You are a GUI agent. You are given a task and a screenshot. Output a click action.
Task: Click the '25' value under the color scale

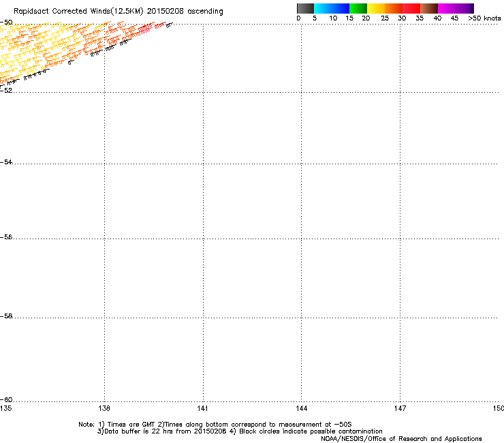click(x=385, y=18)
